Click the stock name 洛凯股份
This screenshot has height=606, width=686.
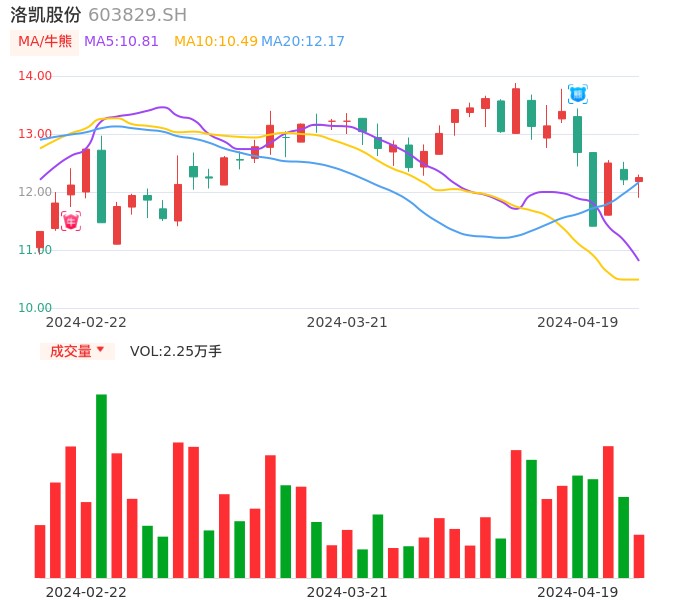point(46,15)
